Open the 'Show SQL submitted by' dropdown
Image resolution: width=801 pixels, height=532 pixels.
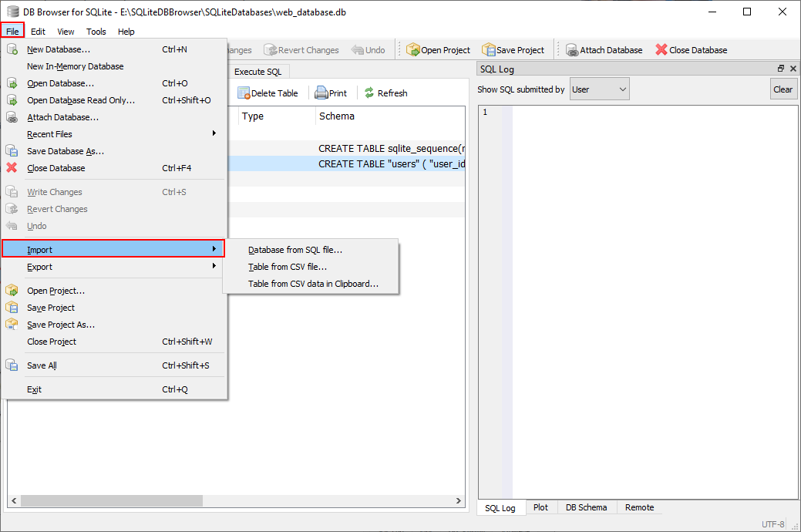(599, 88)
